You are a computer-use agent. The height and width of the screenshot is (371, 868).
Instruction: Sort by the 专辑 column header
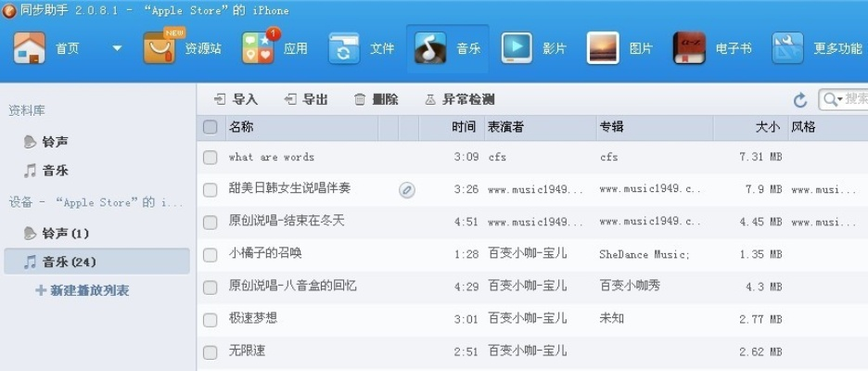[x=655, y=127]
